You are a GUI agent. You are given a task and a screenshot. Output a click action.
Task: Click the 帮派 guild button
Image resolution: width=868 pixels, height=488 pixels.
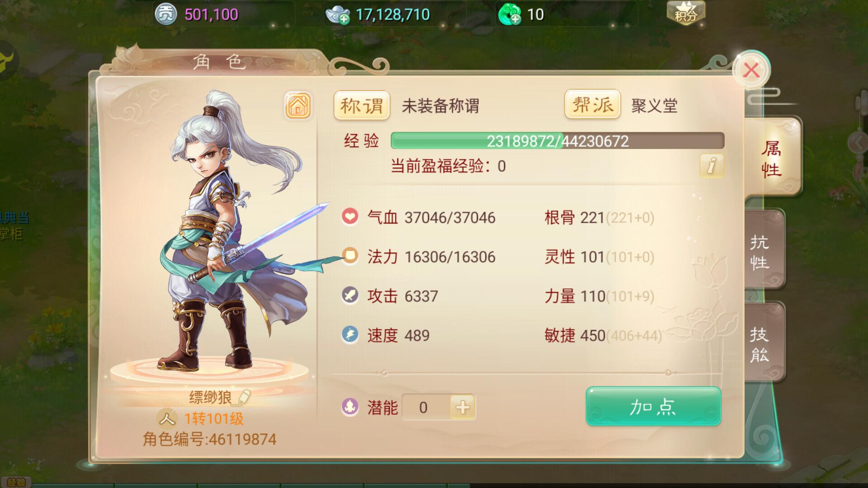pyautogui.click(x=592, y=105)
